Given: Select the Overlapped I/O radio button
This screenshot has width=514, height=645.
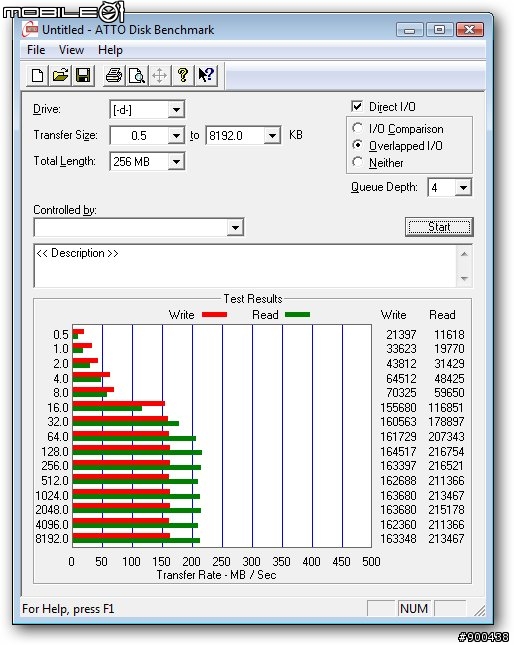Looking at the screenshot, I should (357, 145).
